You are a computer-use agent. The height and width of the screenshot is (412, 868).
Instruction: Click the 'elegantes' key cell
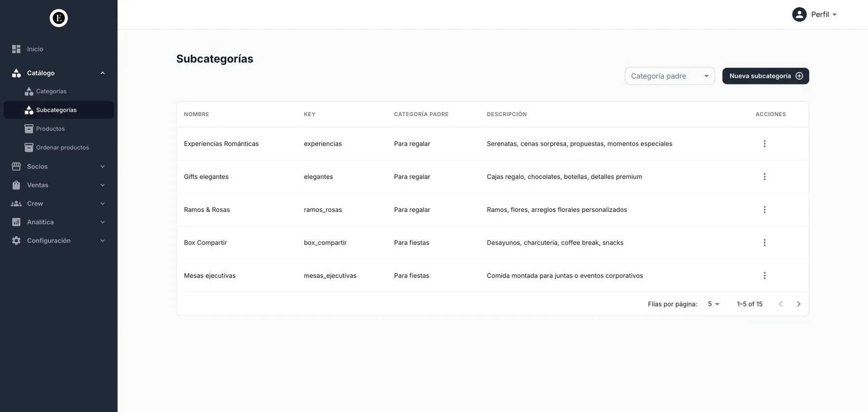[318, 177]
